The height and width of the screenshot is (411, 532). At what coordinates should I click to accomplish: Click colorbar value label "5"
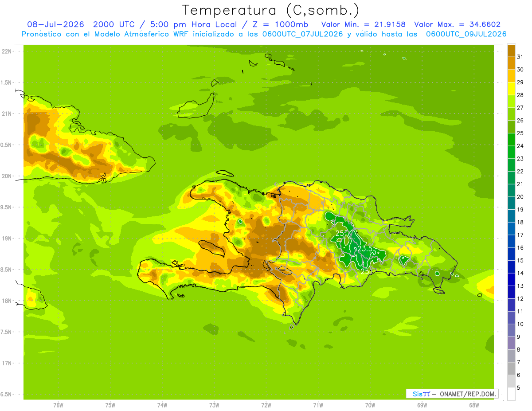[519, 388]
